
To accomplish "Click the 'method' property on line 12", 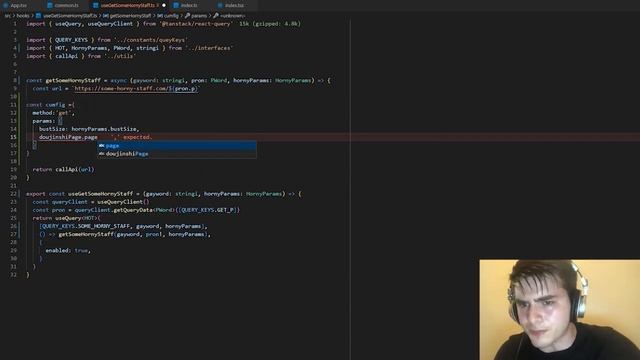I will click(42, 113).
